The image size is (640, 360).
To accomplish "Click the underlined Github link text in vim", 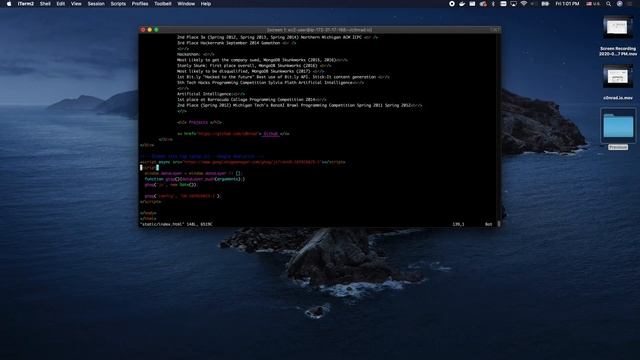I will click(x=271, y=133).
